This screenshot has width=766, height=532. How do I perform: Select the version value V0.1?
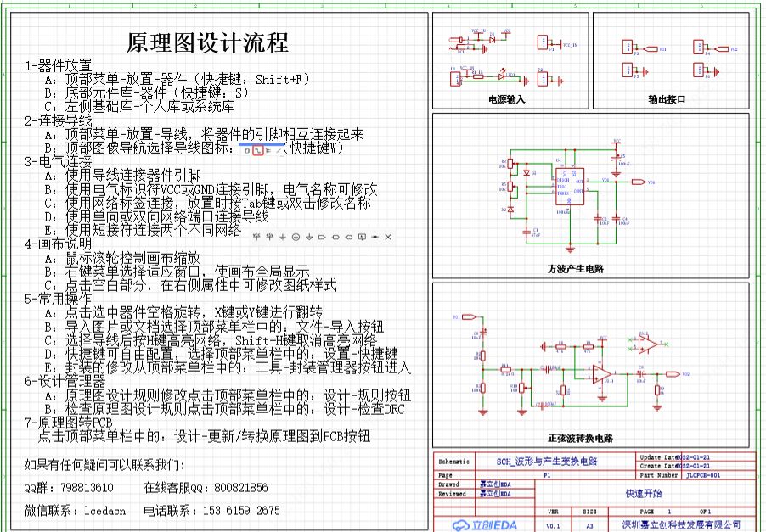tap(553, 526)
